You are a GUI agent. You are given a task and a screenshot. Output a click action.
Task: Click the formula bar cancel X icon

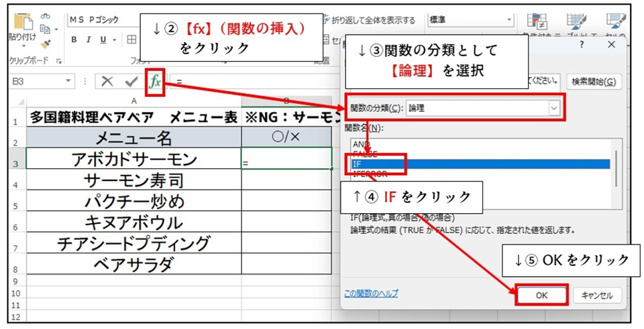pyautogui.click(x=107, y=82)
